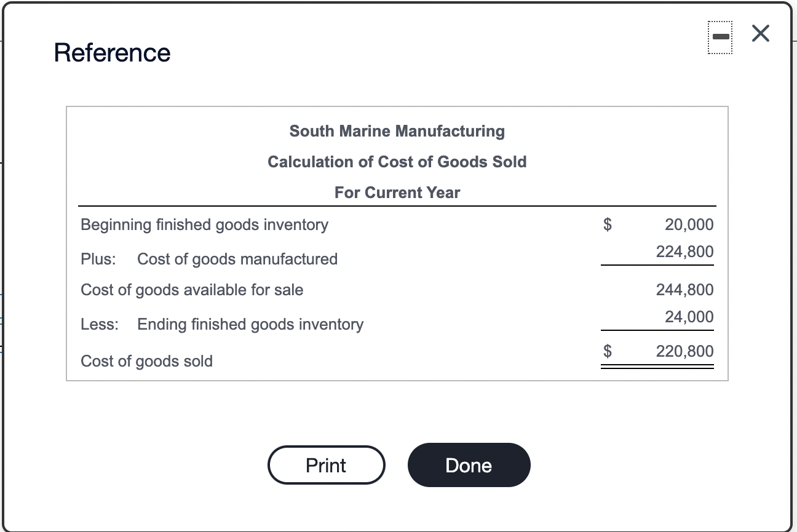
Task: Select the For Current Year line
Action: 397,193
